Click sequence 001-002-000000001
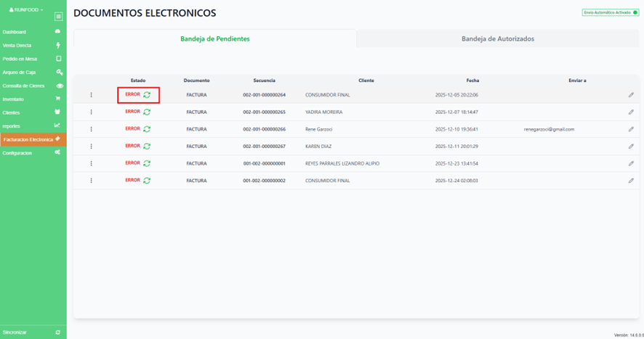This screenshot has width=644, height=339. (264, 163)
